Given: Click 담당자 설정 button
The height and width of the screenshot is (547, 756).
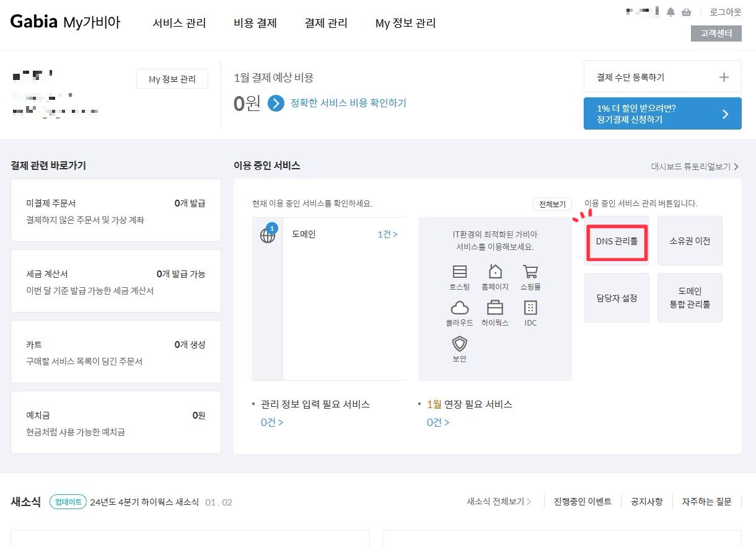Looking at the screenshot, I should (617, 298).
